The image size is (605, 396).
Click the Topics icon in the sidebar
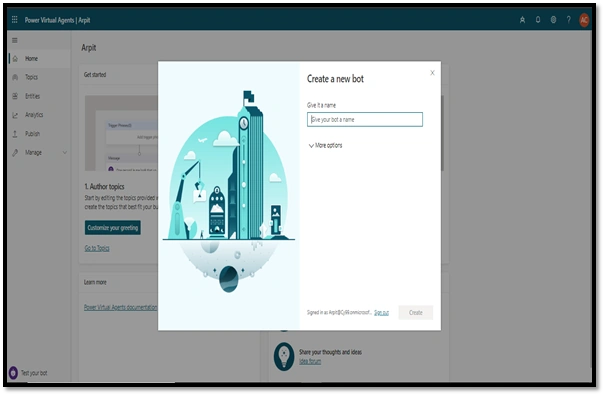[15, 77]
